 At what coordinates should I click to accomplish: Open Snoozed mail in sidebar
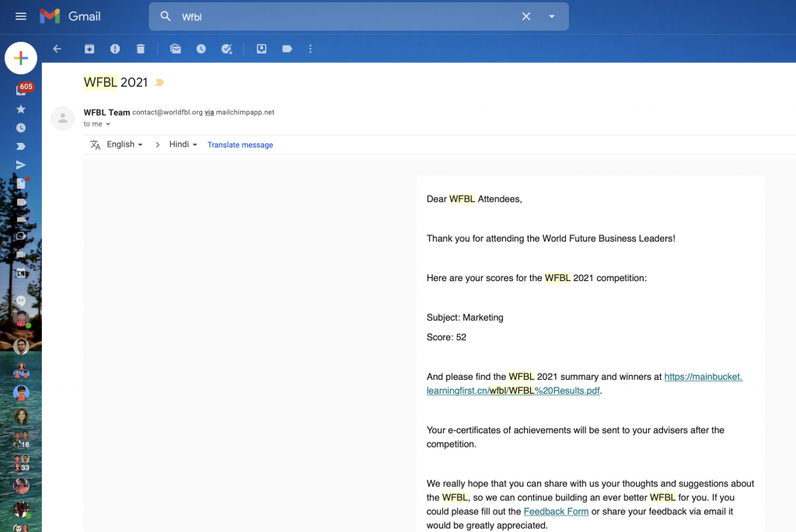point(21,128)
